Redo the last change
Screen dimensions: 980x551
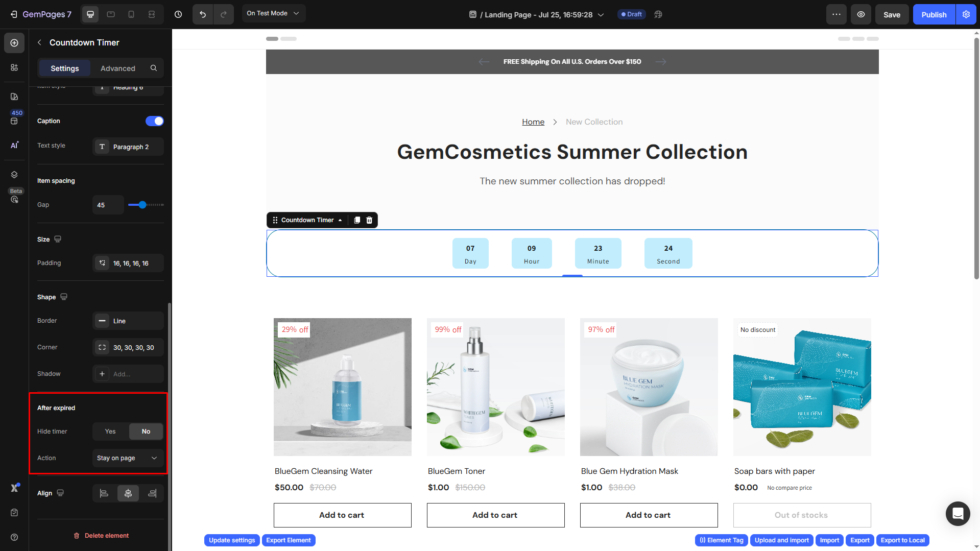tap(224, 14)
